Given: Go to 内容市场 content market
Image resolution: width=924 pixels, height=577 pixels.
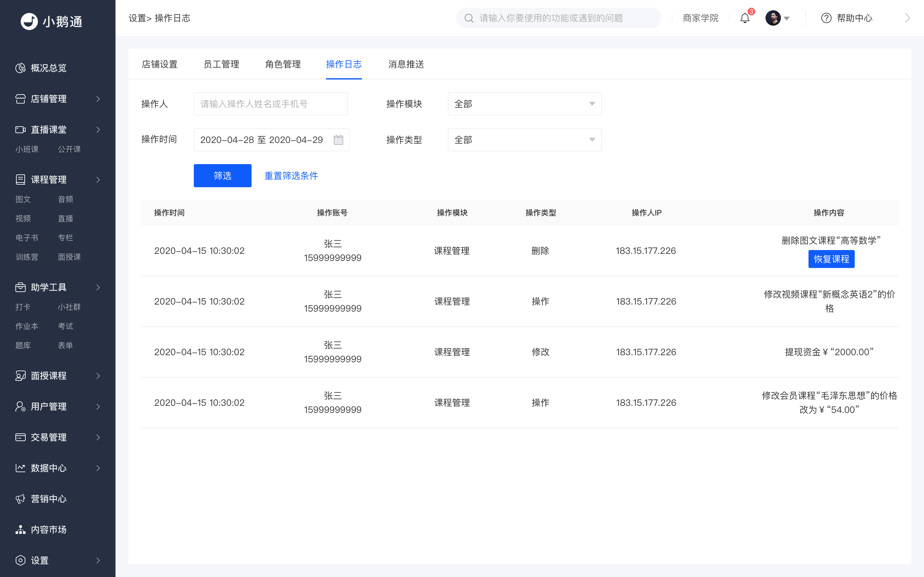Looking at the screenshot, I should [48, 530].
